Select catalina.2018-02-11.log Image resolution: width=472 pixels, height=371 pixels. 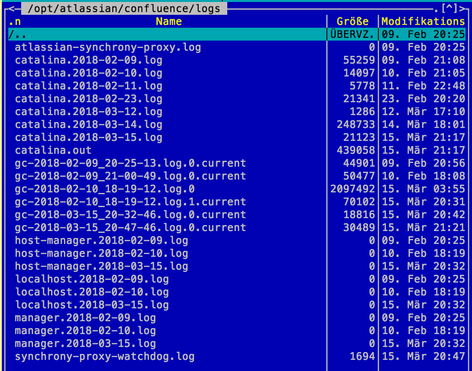[89, 86]
